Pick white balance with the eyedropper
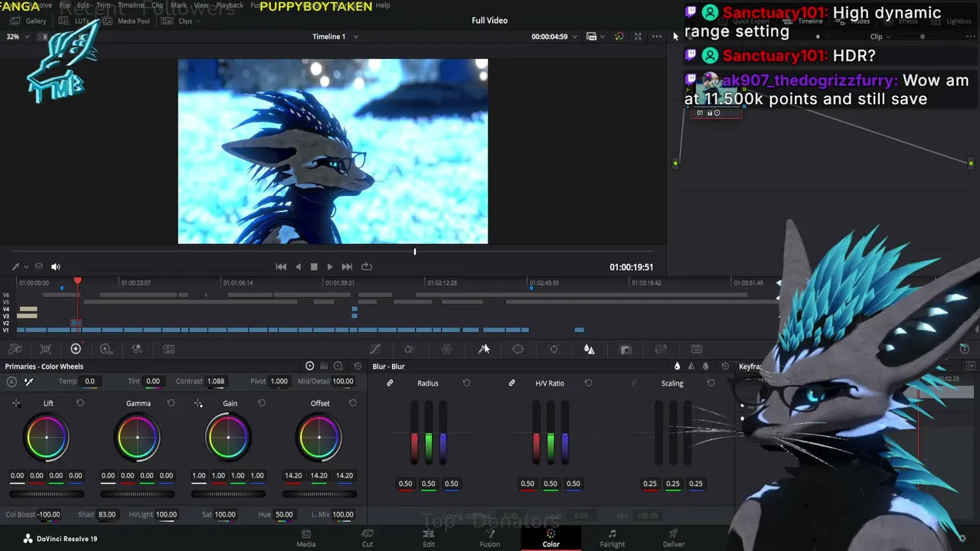Viewport: 980px width, 551px height. 28,381
